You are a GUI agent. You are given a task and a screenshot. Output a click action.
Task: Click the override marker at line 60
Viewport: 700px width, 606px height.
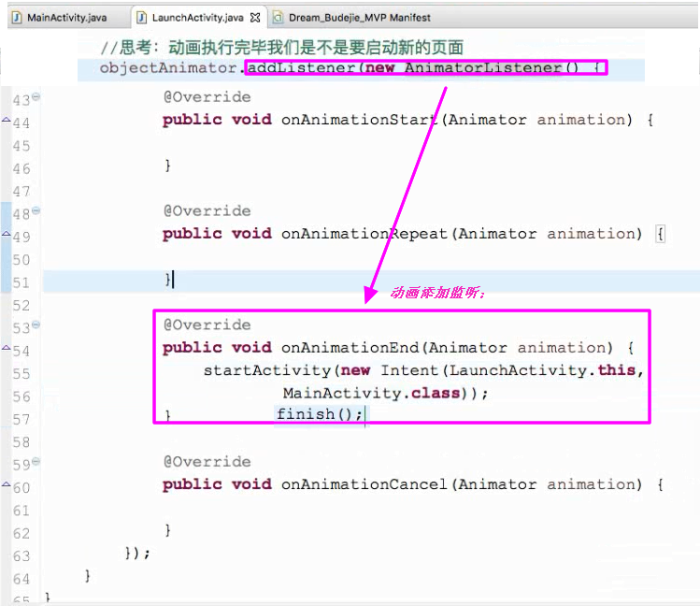[x=7, y=484]
